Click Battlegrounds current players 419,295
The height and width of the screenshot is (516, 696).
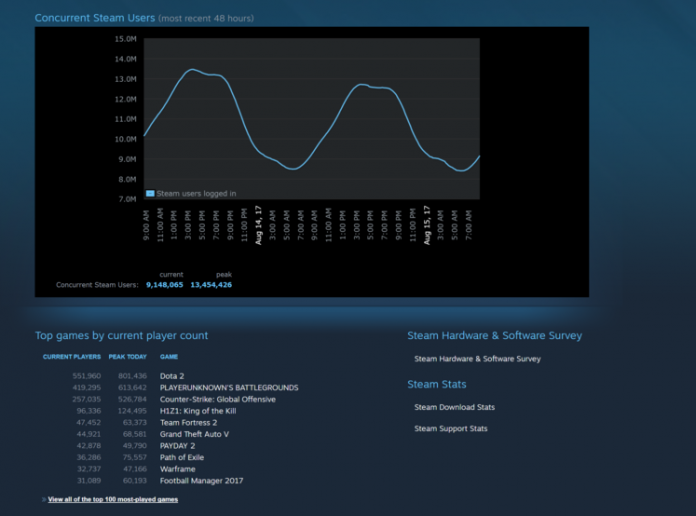pyautogui.click(x=87, y=387)
